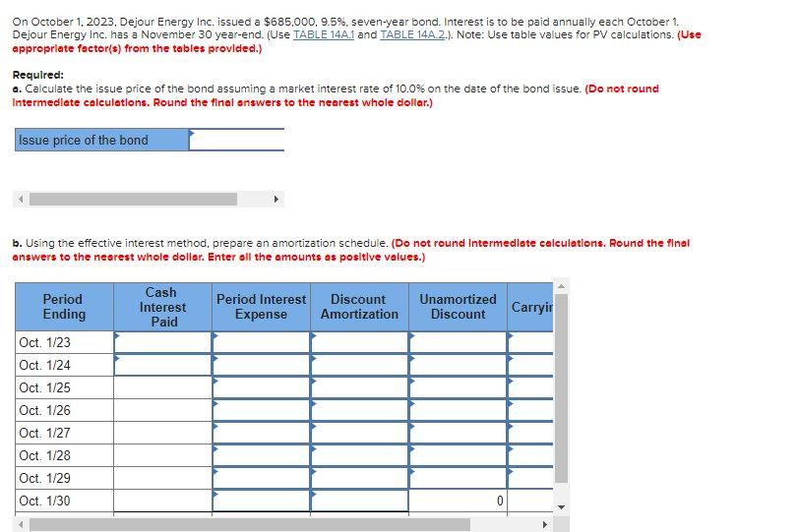Click Unamortized Discount cell for Oct. 1/29

458,478
